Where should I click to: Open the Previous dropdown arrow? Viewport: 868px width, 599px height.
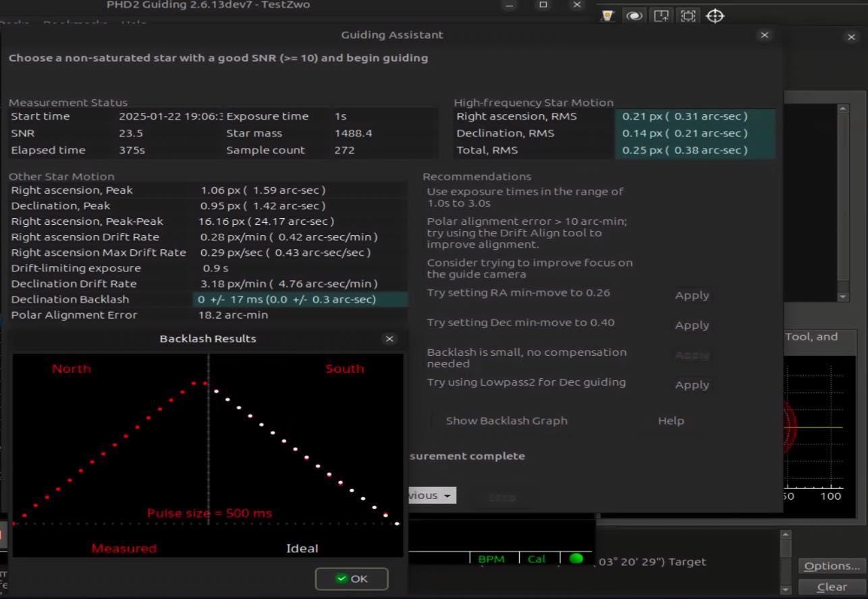[447, 496]
